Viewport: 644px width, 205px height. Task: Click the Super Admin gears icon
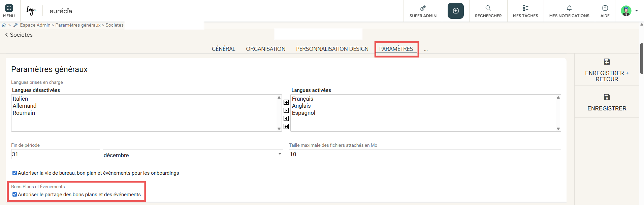(423, 8)
